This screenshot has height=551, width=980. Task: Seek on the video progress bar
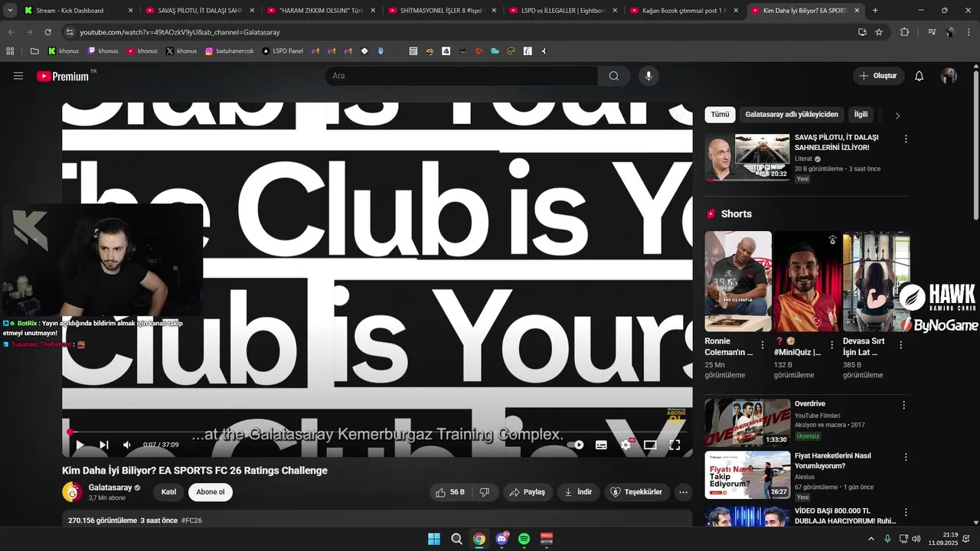pos(377,432)
